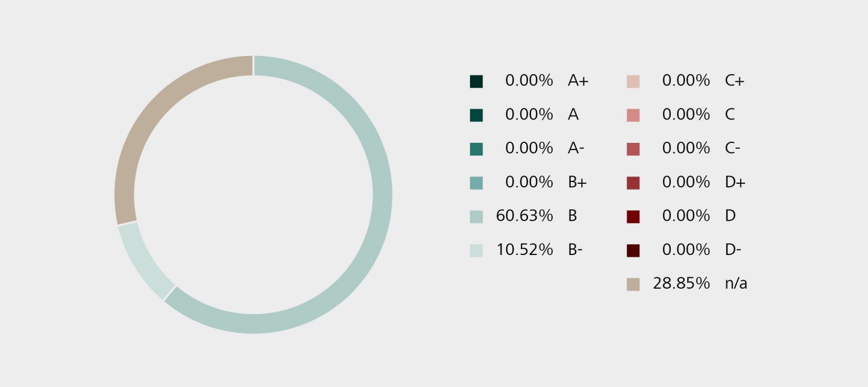This screenshot has height=387, width=868.
Task: Click the tan n/a legend swatch
Action: click(x=633, y=284)
